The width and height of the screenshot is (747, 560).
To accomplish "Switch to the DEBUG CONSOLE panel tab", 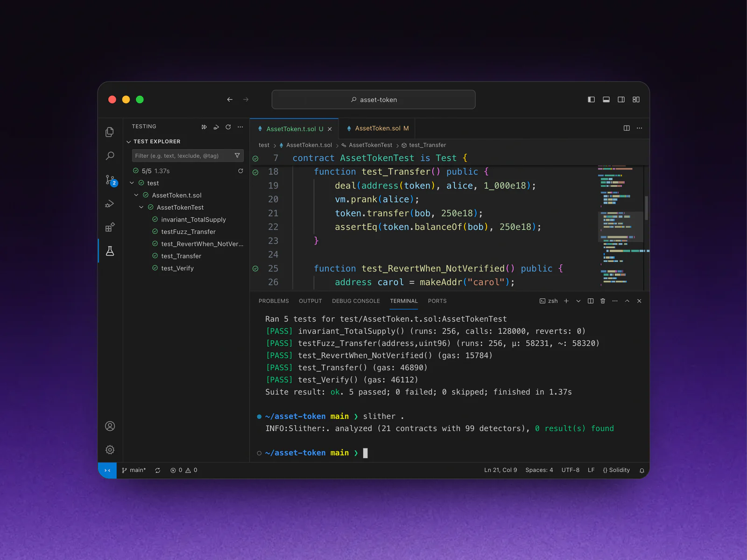I will click(356, 301).
